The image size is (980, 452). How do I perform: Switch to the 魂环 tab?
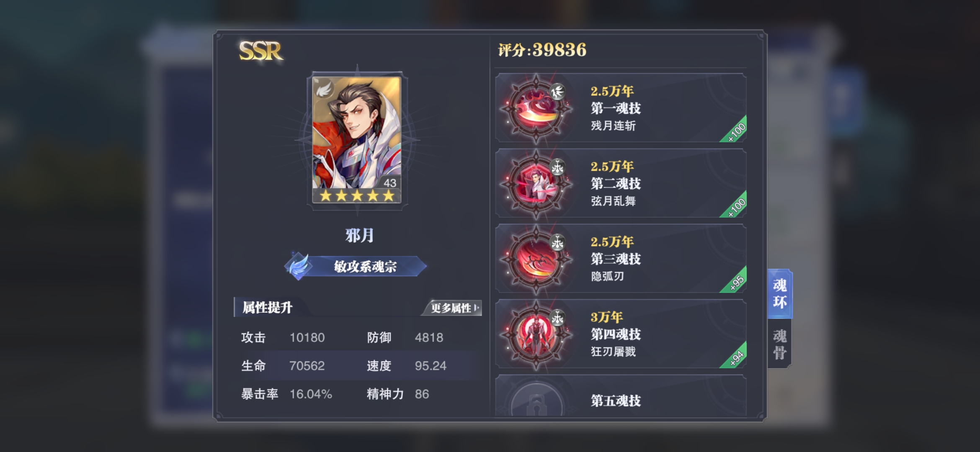tap(780, 294)
